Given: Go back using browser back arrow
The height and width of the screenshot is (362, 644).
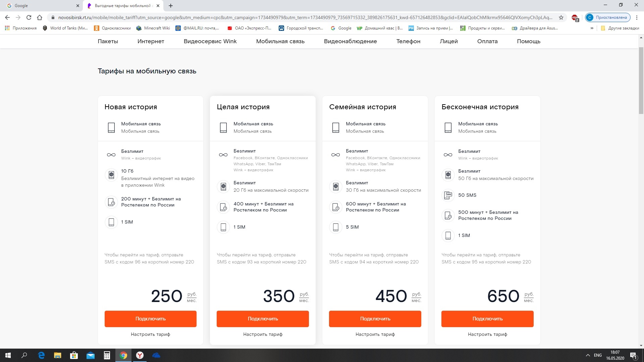Looking at the screenshot, I should [7, 17].
